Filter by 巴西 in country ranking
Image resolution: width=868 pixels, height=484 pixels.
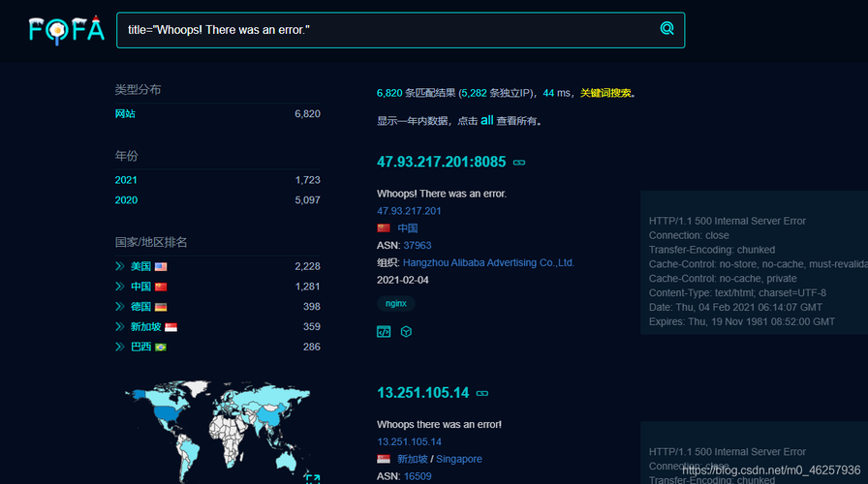point(140,347)
